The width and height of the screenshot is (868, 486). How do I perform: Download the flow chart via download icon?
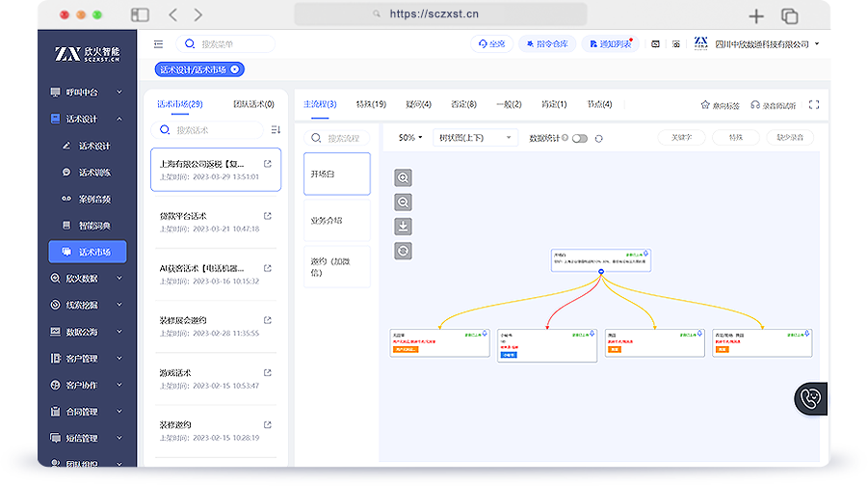click(404, 226)
